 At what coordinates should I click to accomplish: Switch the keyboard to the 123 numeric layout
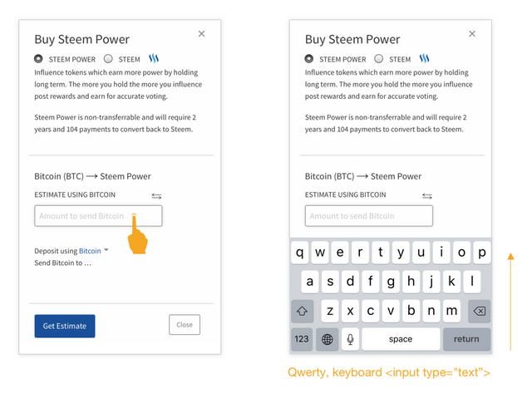(302, 339)
